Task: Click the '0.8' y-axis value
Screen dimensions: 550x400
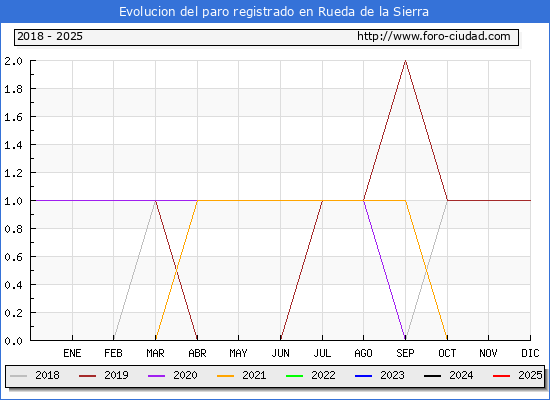Action: (x=13, y=229)
